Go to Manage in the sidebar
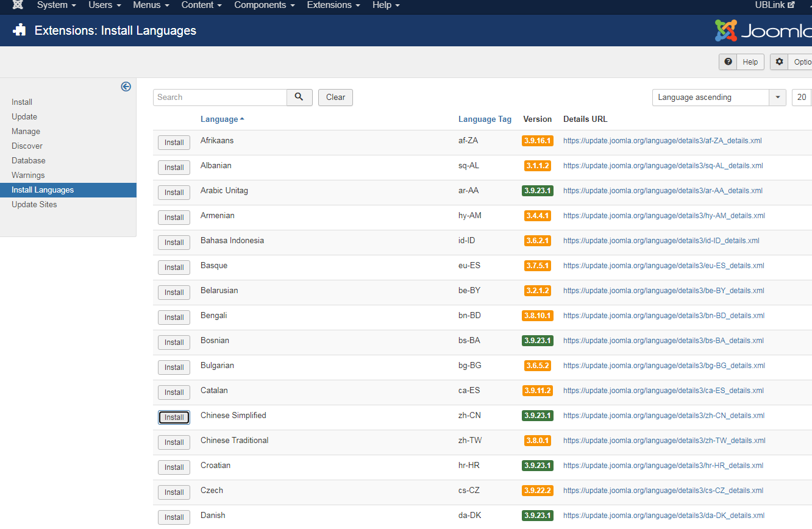The height and width of the screenshot is (529, 812). click(x=26, y=132)
